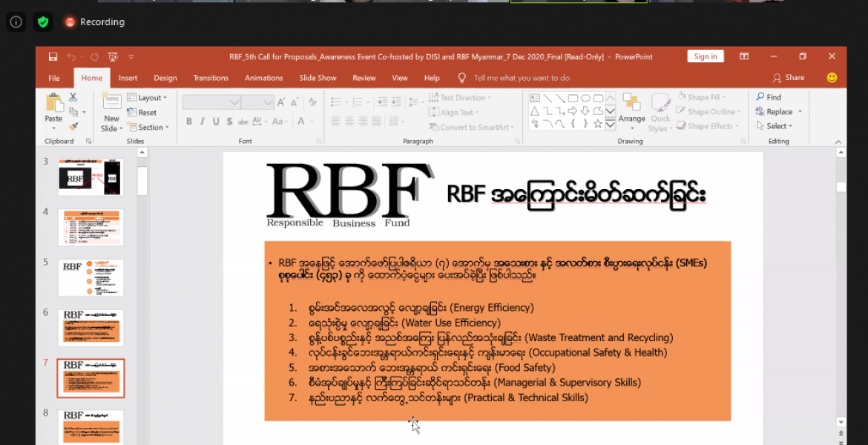Image resolution: width=868 pixels, height=445 pixels.
Task: Select the Format Painter brush icon
Action: click(73, 126)
